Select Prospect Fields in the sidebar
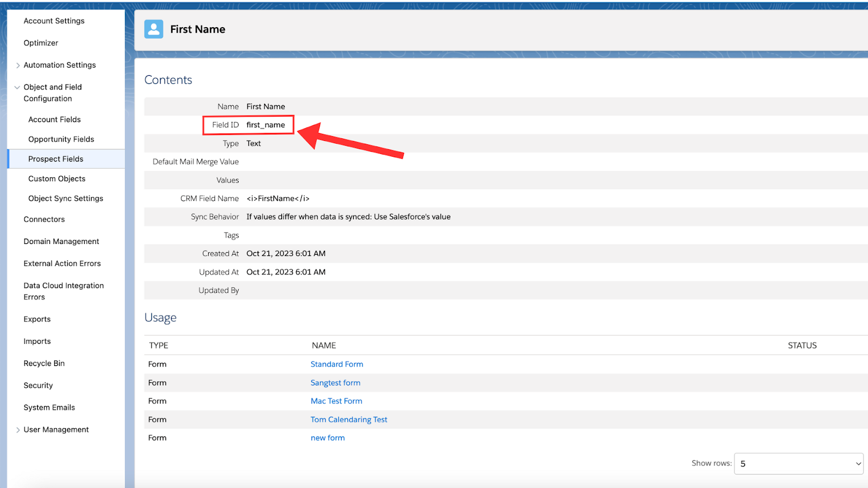Screen dimensions: 868x488 point(55,158)
